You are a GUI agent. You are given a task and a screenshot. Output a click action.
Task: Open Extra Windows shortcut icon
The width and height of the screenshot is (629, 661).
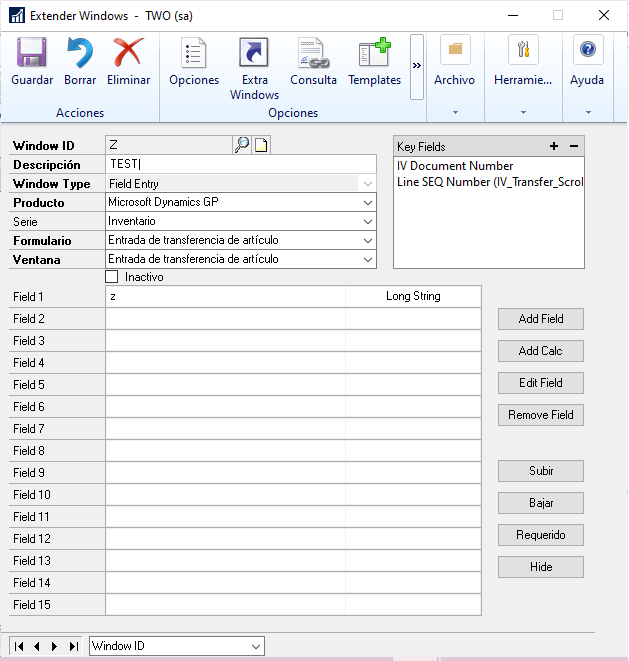click(254, 53)
